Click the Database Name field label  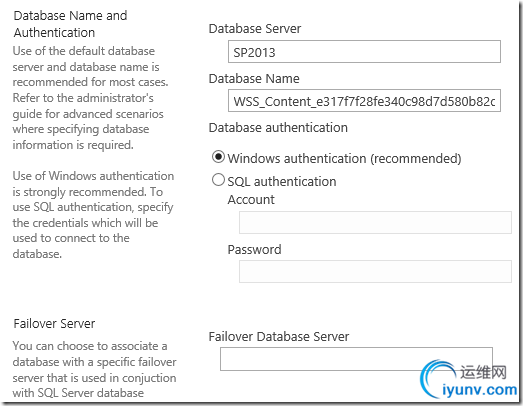tap(254, 79)
